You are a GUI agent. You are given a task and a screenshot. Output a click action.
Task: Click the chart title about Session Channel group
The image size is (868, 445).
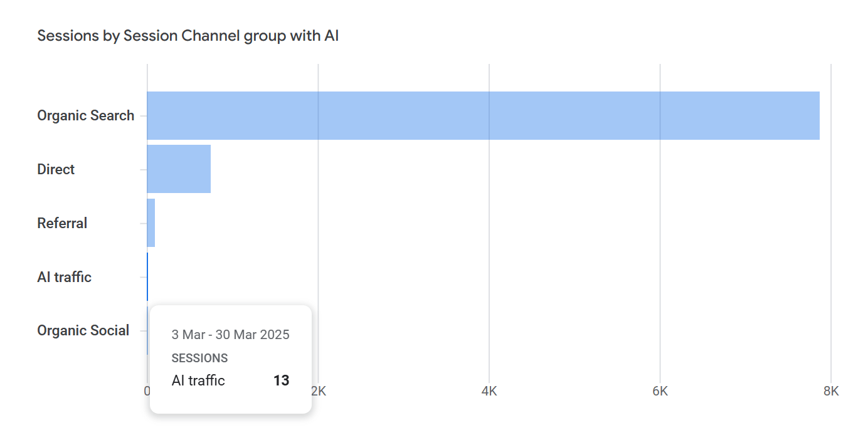coord(188,36)
